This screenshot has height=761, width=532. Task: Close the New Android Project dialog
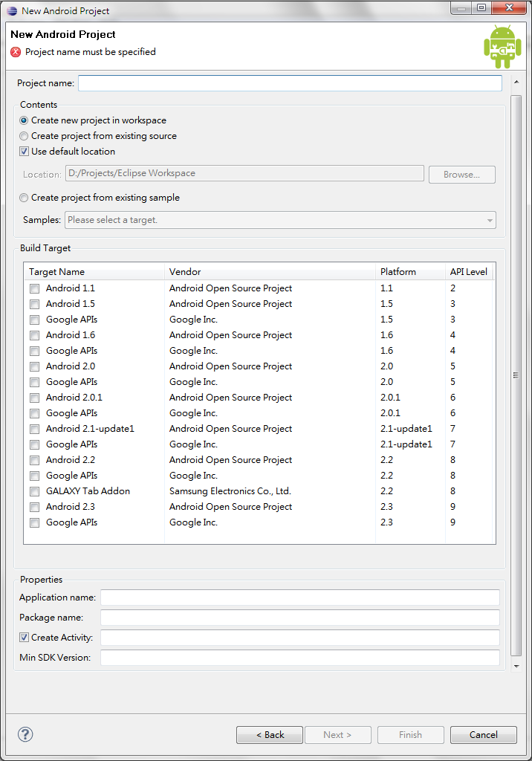[509, 7]
